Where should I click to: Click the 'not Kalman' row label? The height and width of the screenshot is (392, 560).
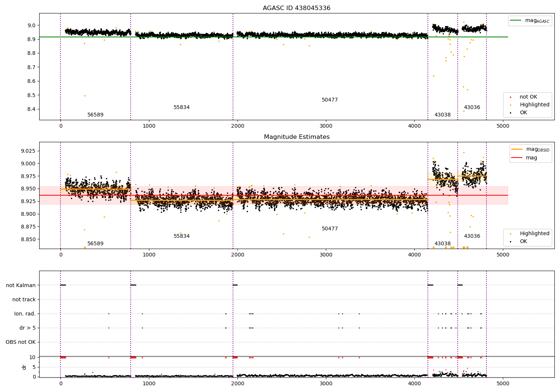pos(21,286)
